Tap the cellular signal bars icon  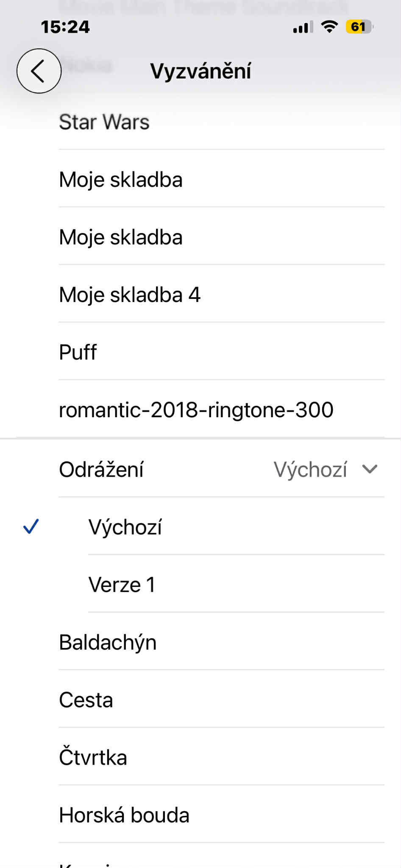click(x=303, y=27)
